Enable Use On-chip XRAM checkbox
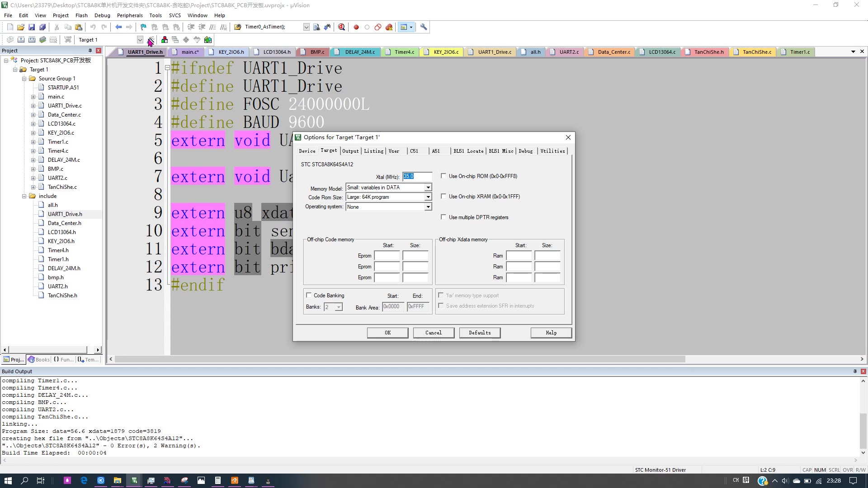This screenshot has width=868, height=488. pyautogui.click(x=443, y=197)
